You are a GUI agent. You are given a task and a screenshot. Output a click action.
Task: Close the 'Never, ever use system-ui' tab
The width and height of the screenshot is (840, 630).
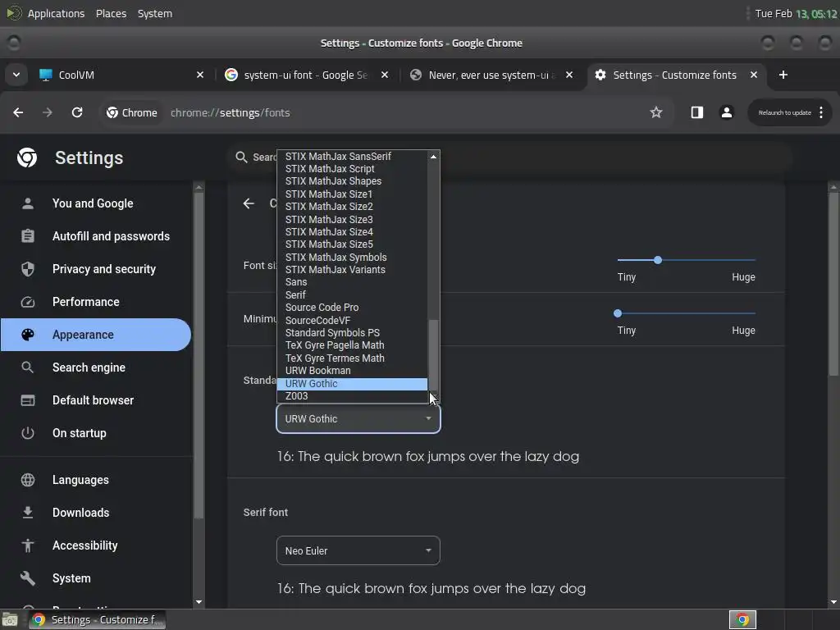click(569, 75)
